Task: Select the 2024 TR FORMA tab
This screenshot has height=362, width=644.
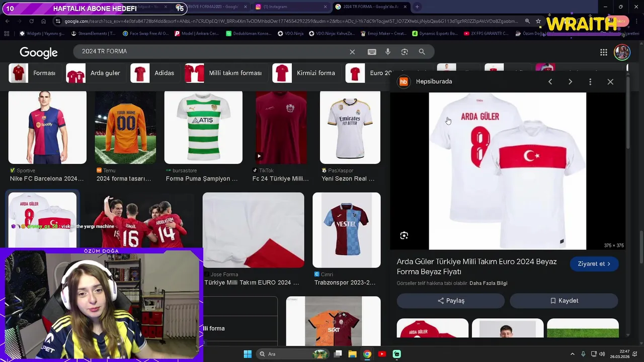Action: click(371, 7)
